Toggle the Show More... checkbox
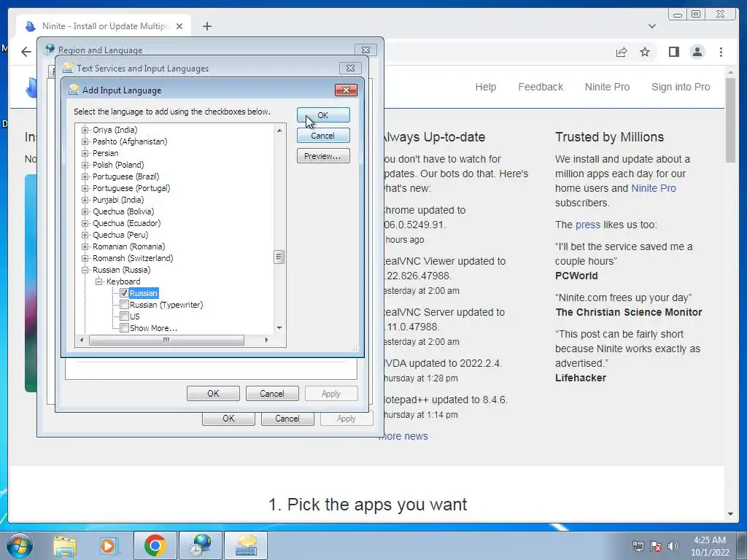The width and height of the screenshot is (747, 560). click(x=124, y=328)
